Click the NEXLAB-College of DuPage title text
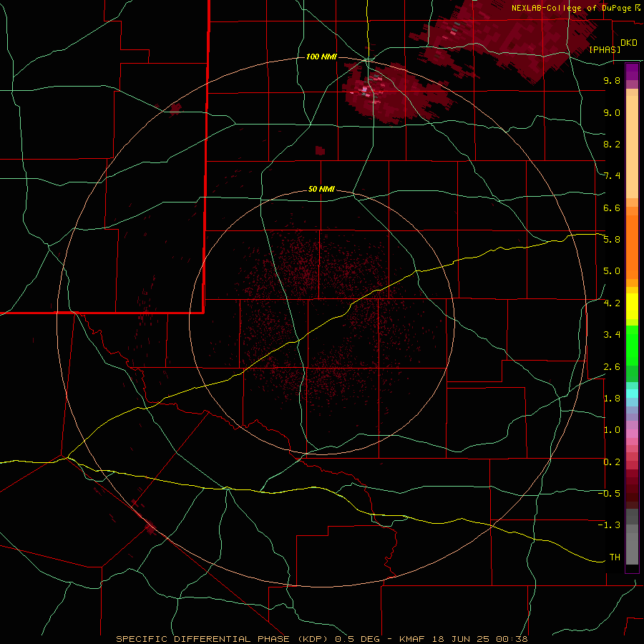This screenshot has width=644, height=644. point(572,8)
